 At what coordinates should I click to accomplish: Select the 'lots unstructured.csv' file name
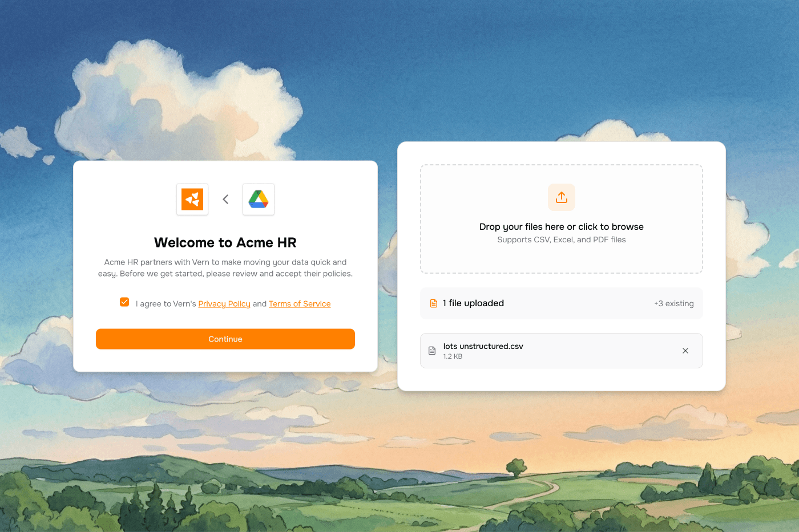(483, 346)
